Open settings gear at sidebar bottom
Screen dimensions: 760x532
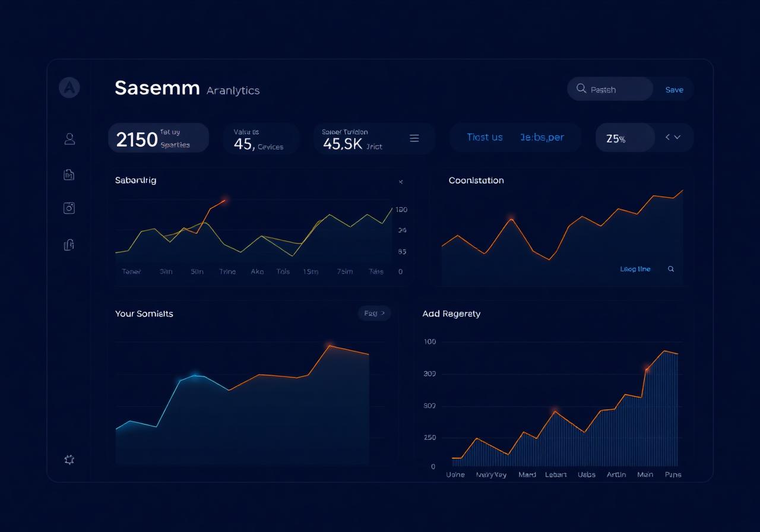(69, 460)
